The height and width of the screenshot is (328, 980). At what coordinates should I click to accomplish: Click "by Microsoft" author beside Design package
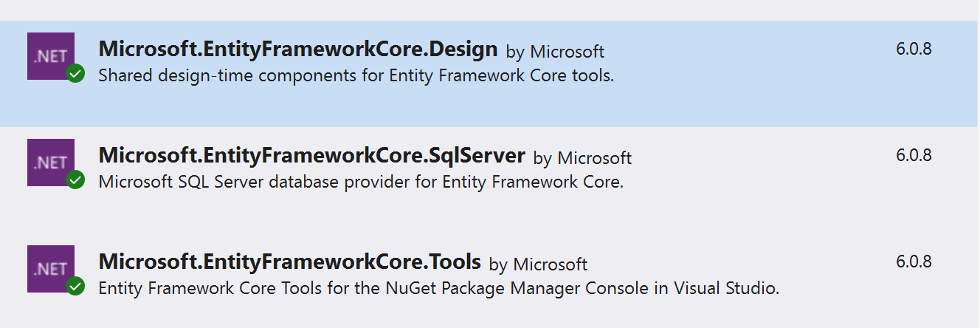(555, 52)
